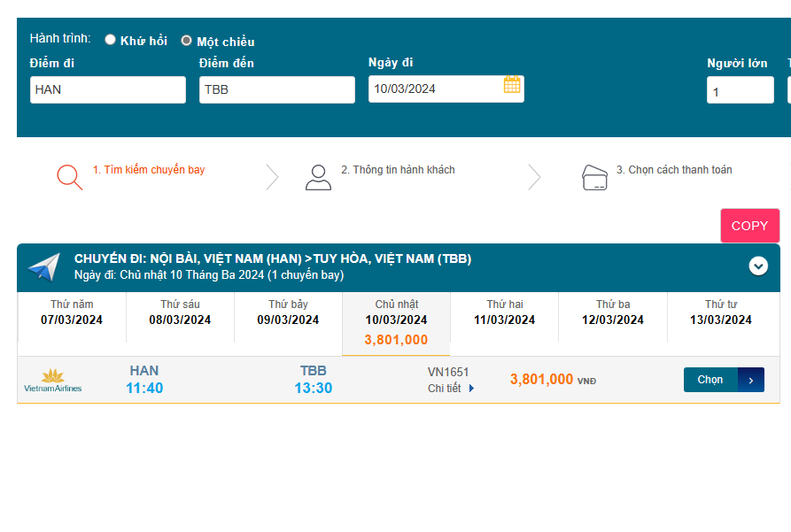Click the flight search magnifier icon
The image size is (791, 532).
[69, 177]
